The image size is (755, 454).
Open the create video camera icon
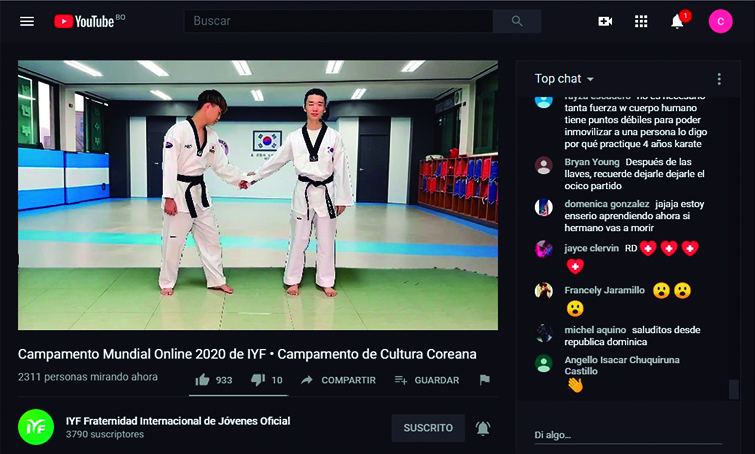click(x=605, y=21)
